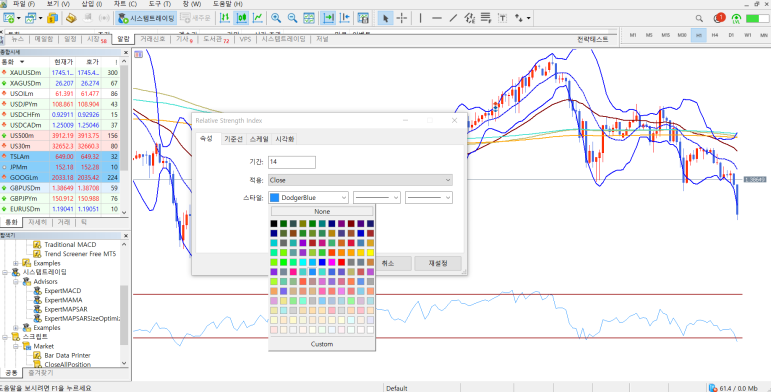The height and width of the screenshot is (392, 773).
Task: Open the line style dropdown
Action: tap(377, 198)
